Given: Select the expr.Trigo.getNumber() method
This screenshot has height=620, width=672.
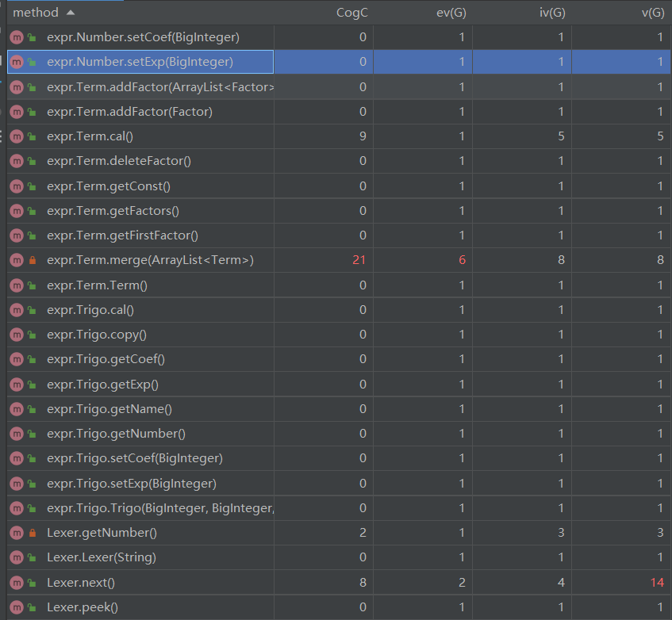Looking at the screenshot, I should click(116, 434).
